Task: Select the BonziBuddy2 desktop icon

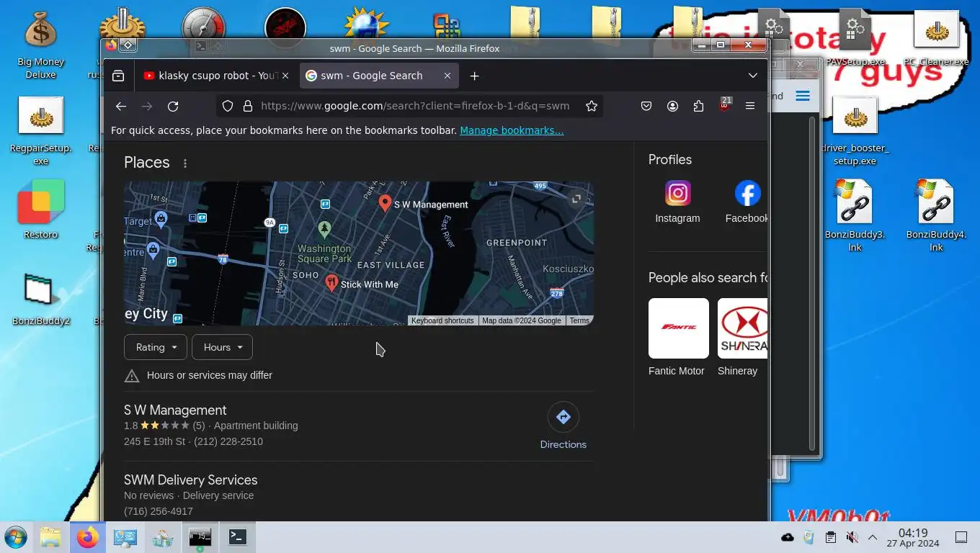Action: [40, 300]
